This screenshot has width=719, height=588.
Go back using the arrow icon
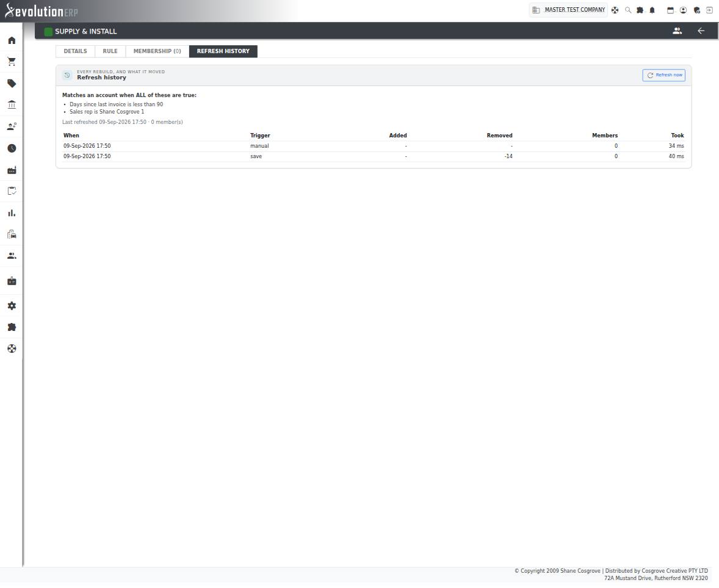click(x=701, y=31)
